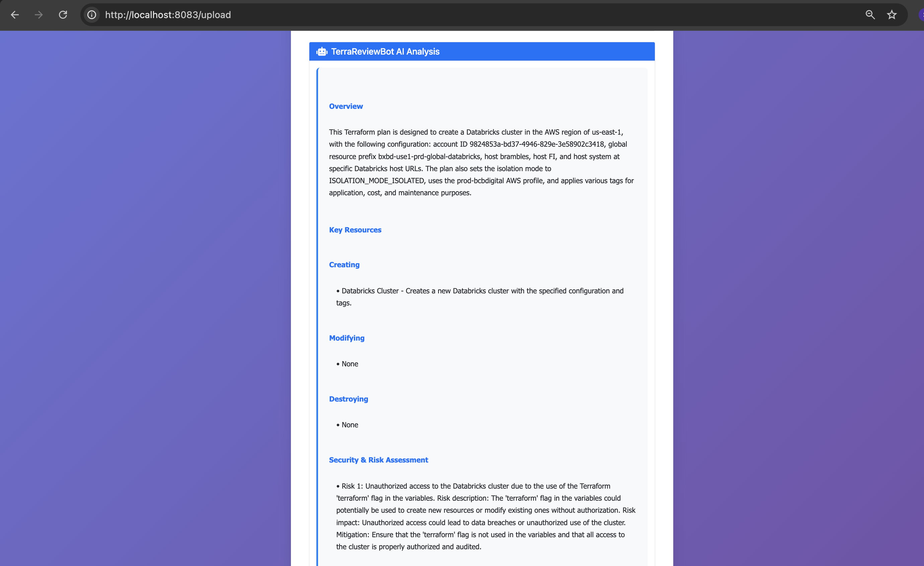Click the None bullet under Modifying
The image size is (924, 566).
[x=350, y=363]
